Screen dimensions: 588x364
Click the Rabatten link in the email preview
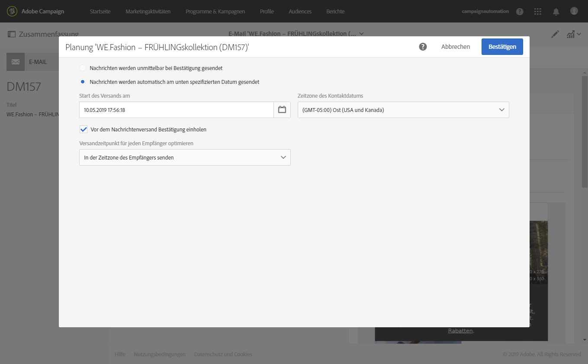[x=460, y=331]
